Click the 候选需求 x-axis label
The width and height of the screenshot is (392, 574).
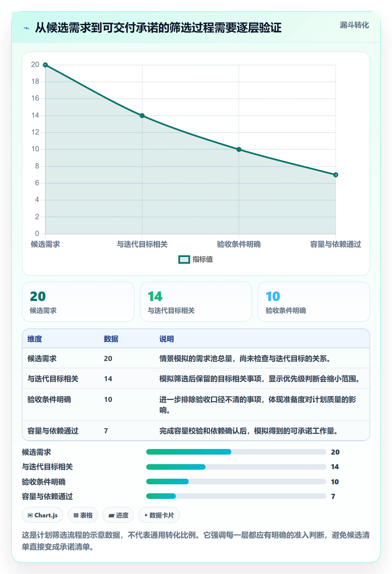[x=45, y=244]
